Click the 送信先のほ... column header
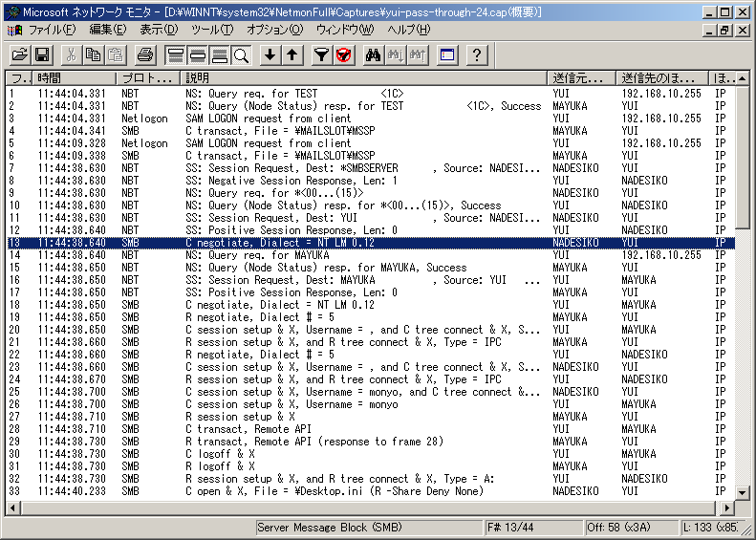The width and height of the screenshot is (756, 540). (662, 78)
